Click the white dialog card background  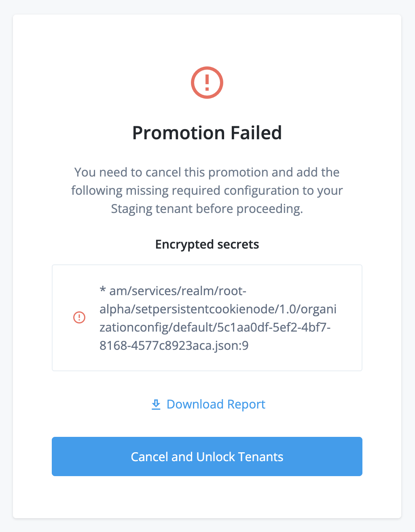point(207,40)
